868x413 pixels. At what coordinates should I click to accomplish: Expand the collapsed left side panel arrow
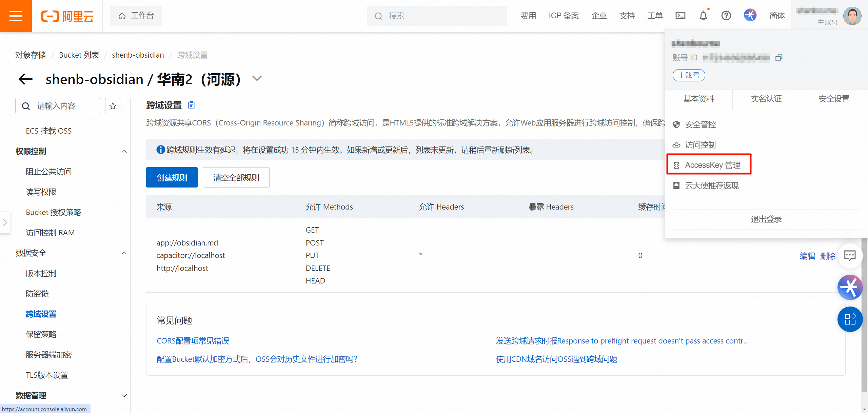tap(5, 222)
